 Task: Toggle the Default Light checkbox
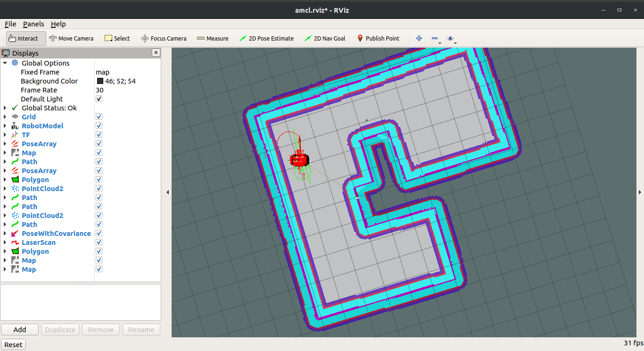click(99, 99)
